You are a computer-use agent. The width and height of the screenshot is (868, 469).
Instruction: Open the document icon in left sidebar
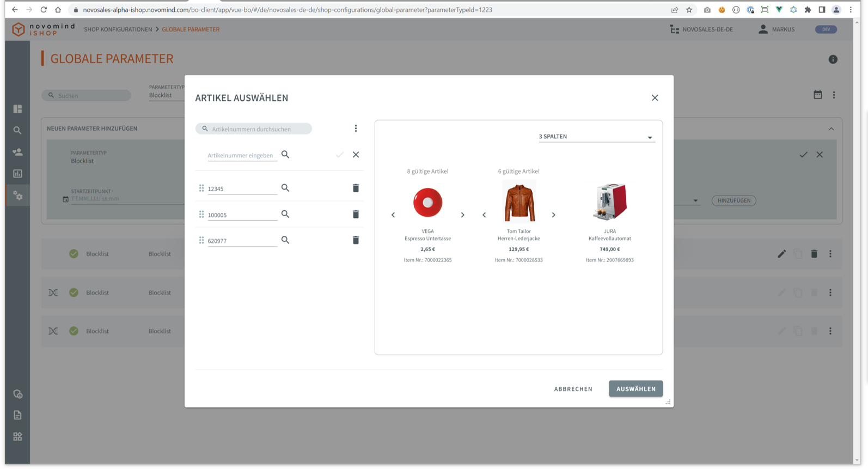click(x=17, y=415)
